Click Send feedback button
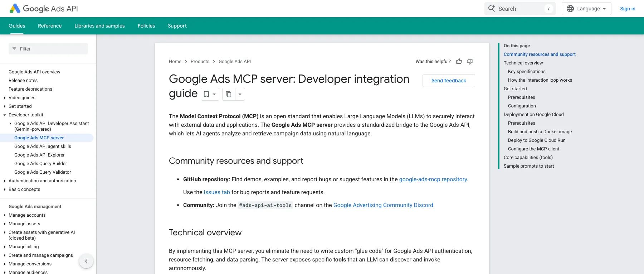644x274 pixels. [449, 81]
